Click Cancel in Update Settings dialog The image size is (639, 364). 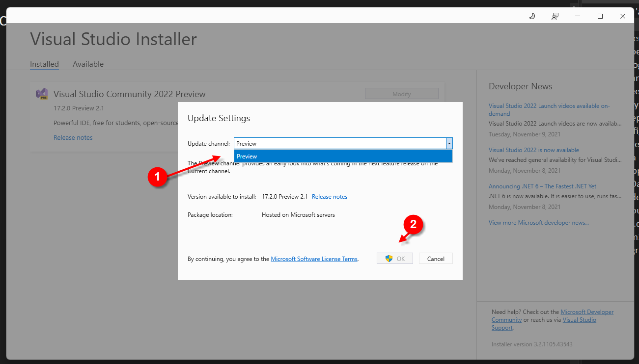[x=436, y=259]
